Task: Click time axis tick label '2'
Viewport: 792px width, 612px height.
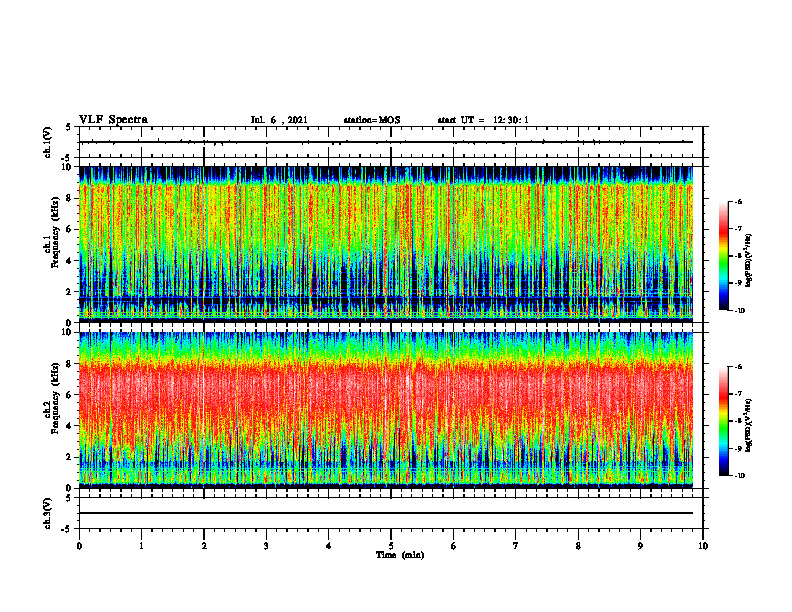Action: (204, 546)
